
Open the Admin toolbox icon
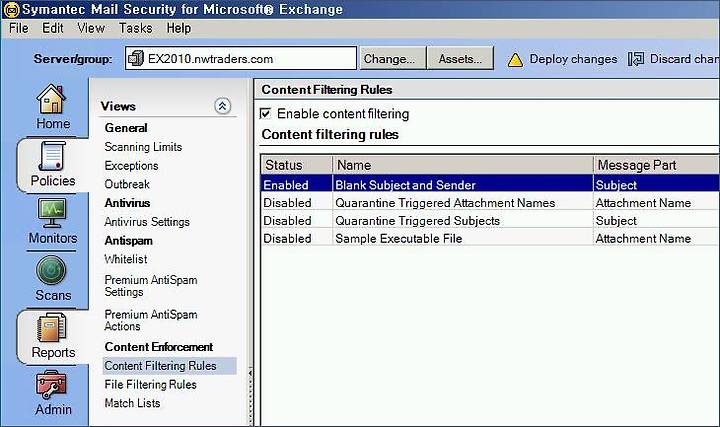click(x=51, y=385)
